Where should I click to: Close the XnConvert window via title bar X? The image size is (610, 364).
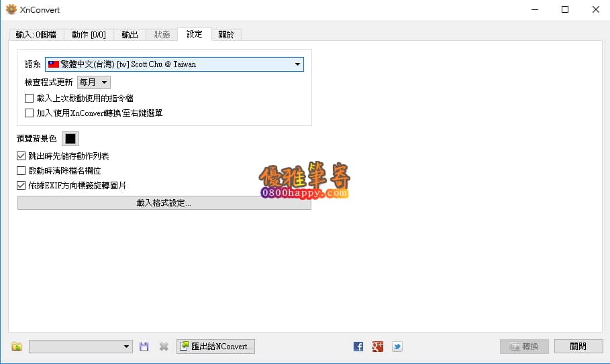pyautogui.click(x=596, y=9)
